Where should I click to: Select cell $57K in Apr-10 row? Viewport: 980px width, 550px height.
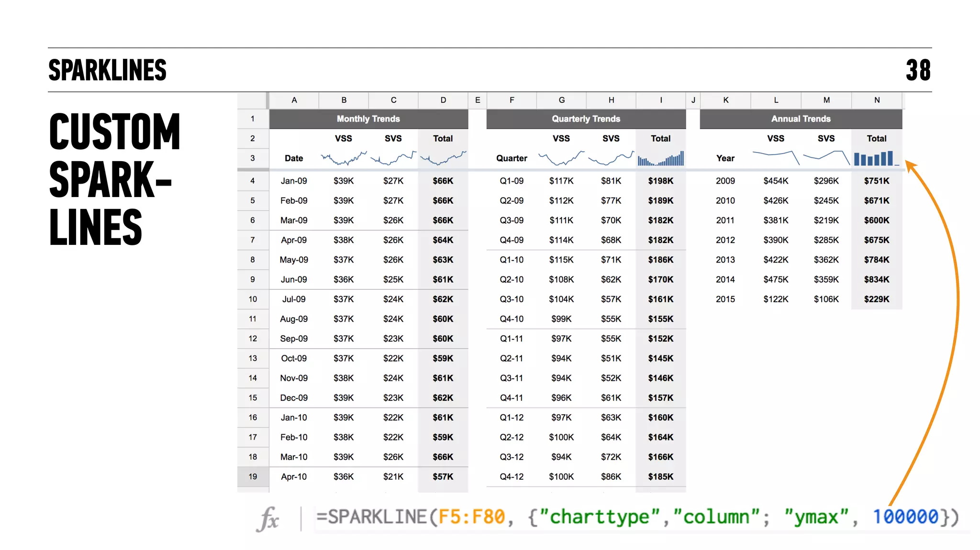pos(443,476)
